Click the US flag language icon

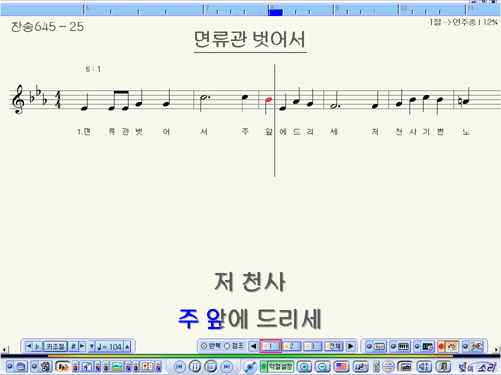click(341, 367)
